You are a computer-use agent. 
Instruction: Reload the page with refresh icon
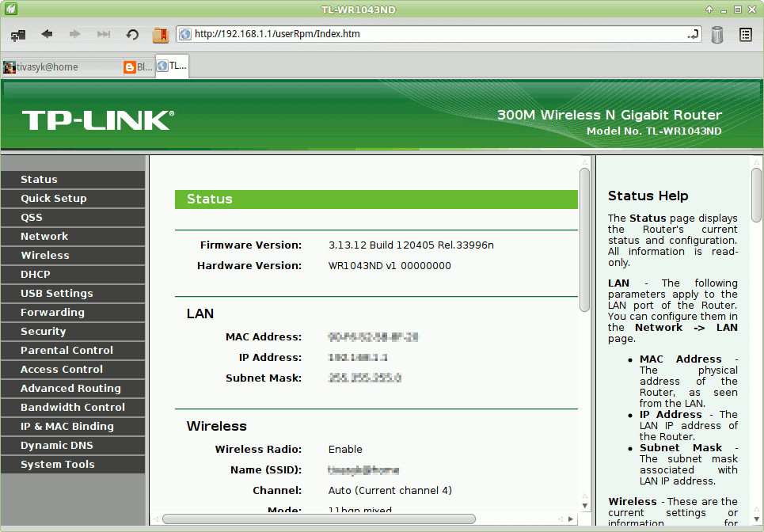point(132,34)
